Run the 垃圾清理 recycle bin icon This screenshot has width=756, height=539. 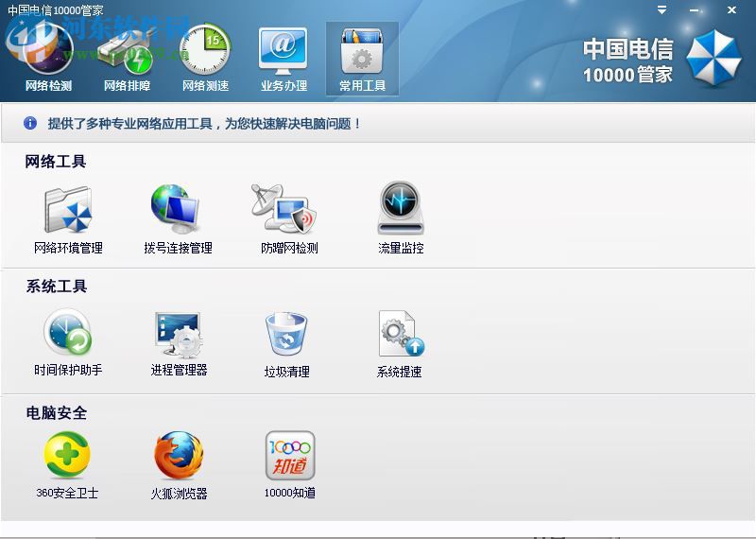286,334
